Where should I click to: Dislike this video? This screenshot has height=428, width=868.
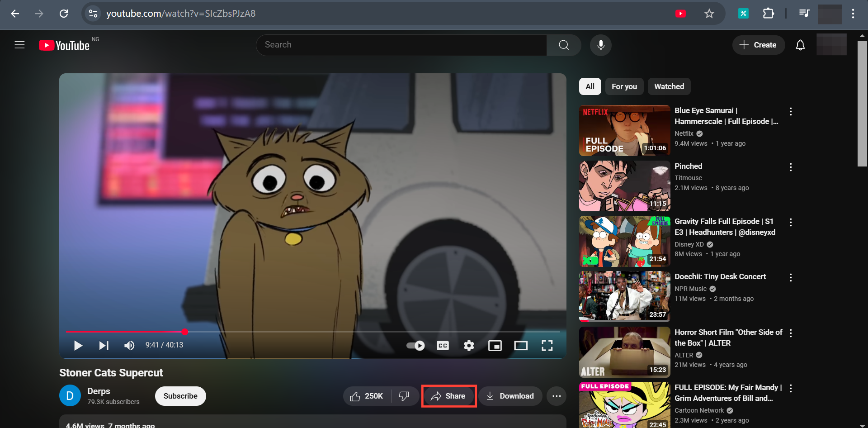404,396
